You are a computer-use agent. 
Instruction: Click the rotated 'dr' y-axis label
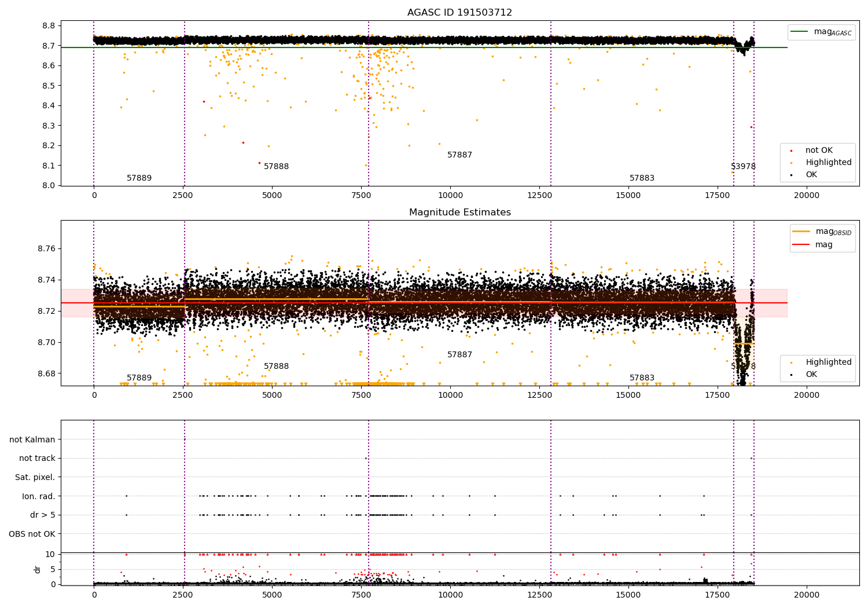pyautogui.click(x=38, y=569)
